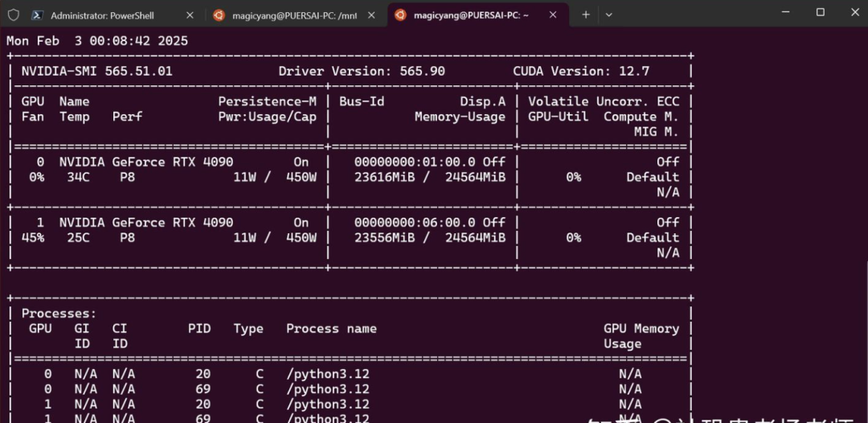
Task: Click 'Driver Version: 565.90' text
Action: [x=362, y=72]
